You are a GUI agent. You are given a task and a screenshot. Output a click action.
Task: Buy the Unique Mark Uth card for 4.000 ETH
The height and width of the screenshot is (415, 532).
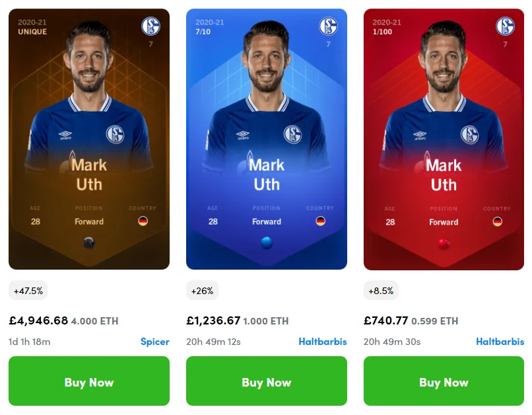click(89, 381)
